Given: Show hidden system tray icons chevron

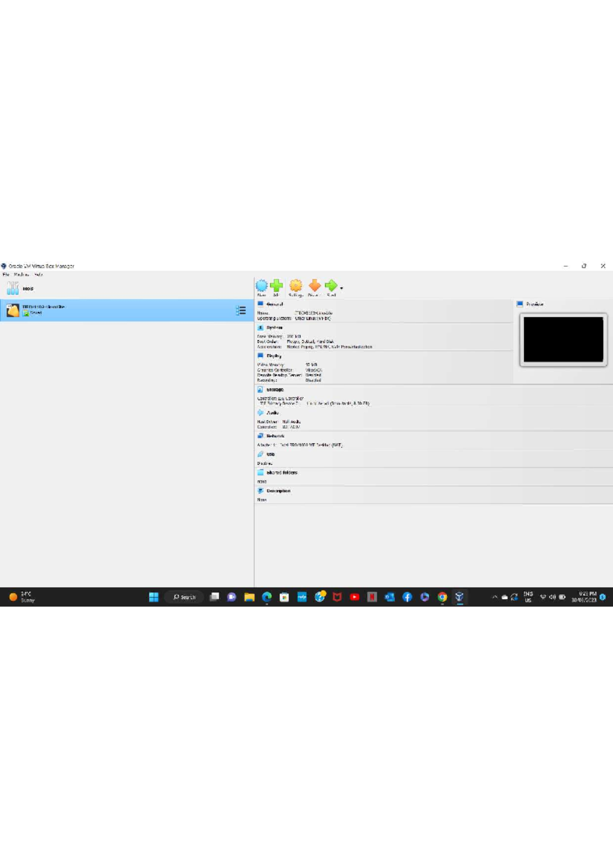Looking at the screenshot, I should 494,597.
